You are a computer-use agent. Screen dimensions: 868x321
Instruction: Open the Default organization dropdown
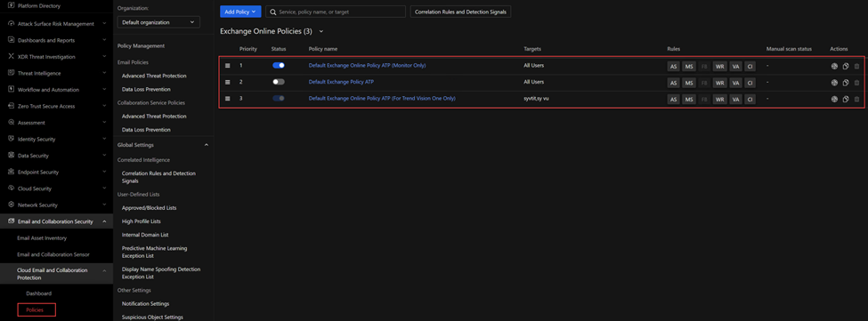(x=158, y=22)
